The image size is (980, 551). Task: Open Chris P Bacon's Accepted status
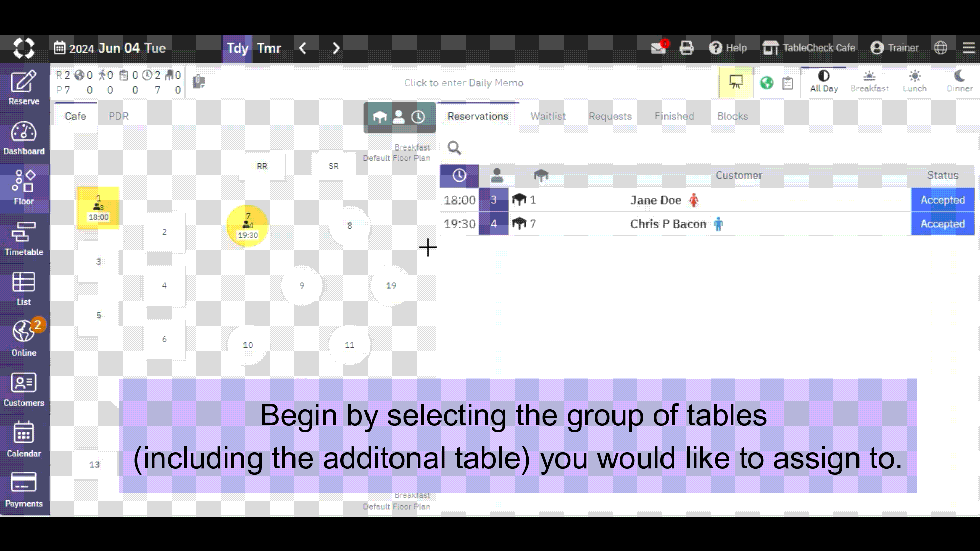tap(943, 224)
